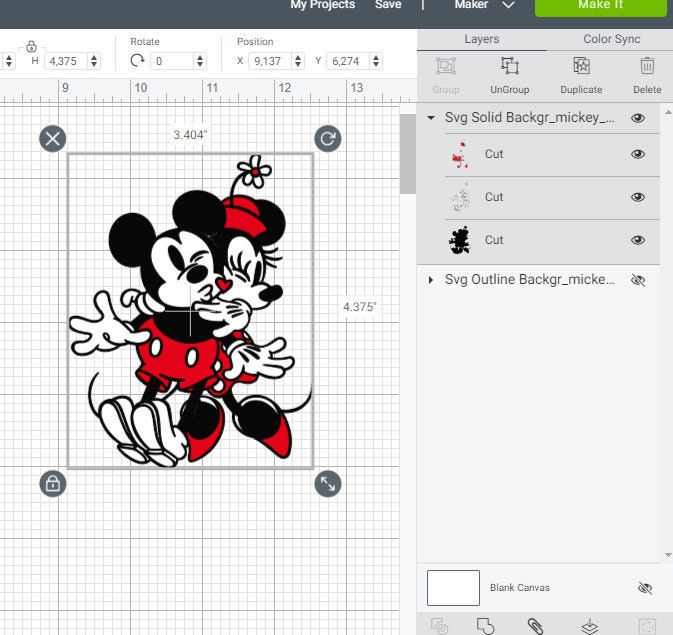
Task: Click the UnGroup icon
Action: [509, 66]
